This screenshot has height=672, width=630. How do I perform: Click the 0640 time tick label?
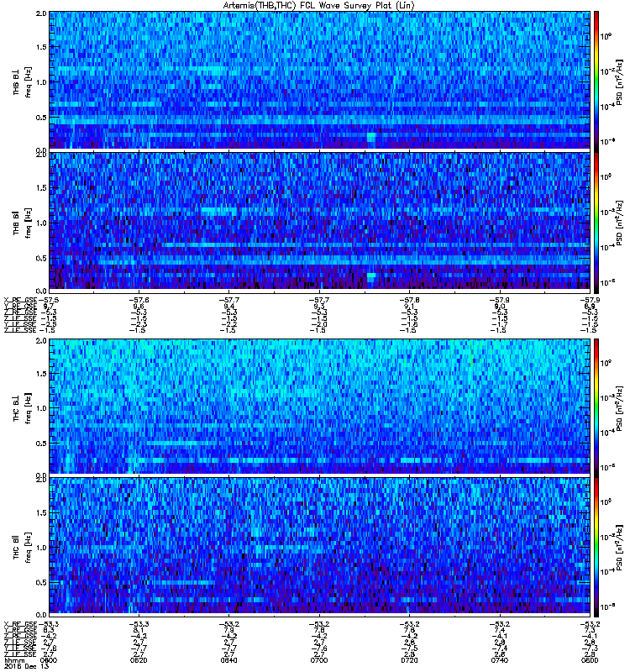pos(228,660)
